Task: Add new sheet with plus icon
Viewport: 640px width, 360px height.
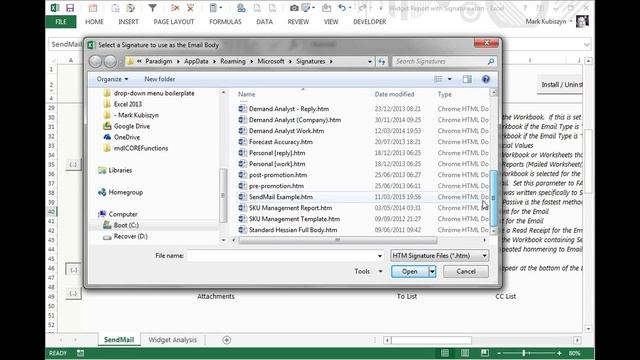Action: [227, 340]
